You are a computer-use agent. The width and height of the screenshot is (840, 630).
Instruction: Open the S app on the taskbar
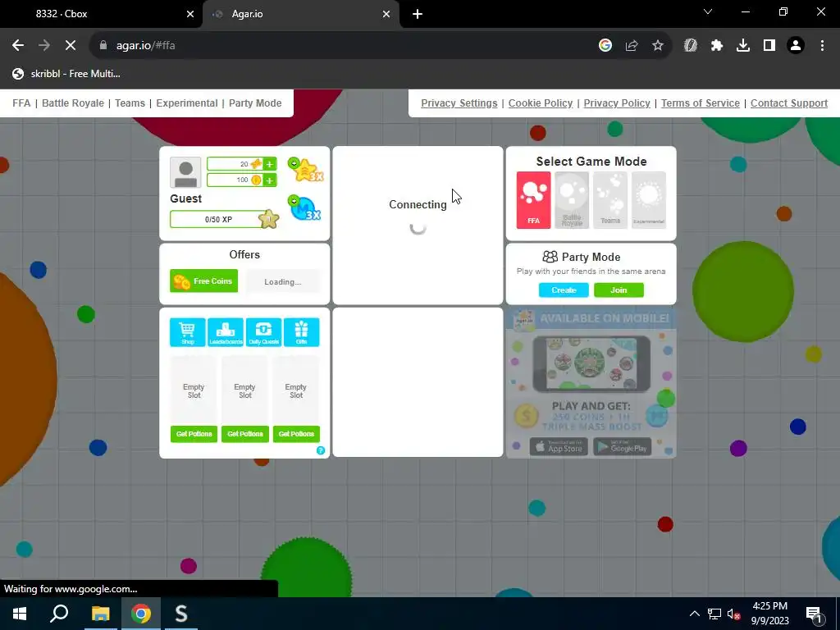point(181,614)
